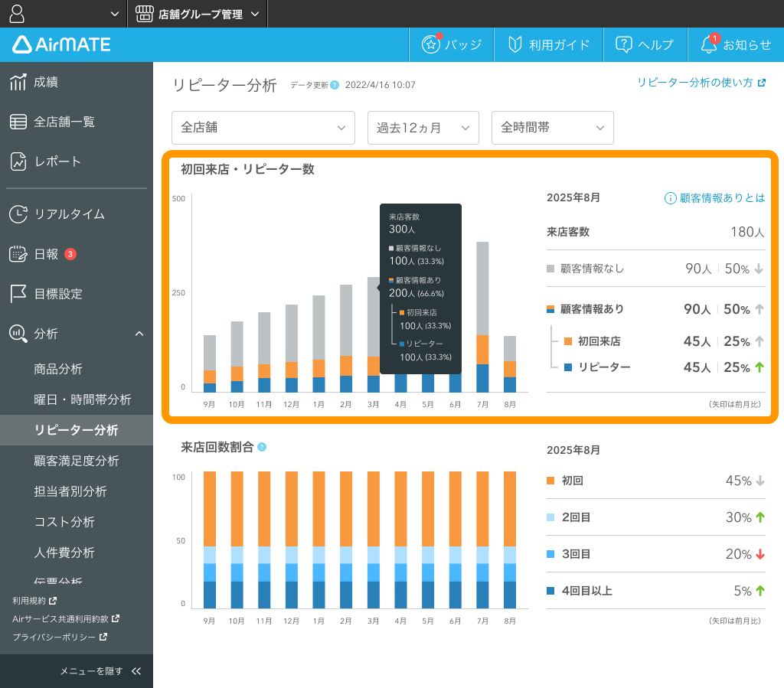Click the 分析 magnifier icon
Screen dimensions: 784x688
coord(18,333)
